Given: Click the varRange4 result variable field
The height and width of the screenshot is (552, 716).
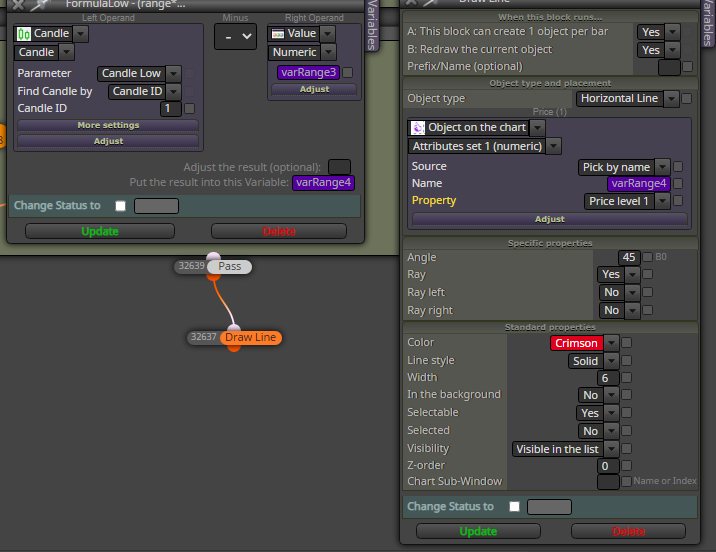Looking at the screenshot, I should [x=323, y=183].
